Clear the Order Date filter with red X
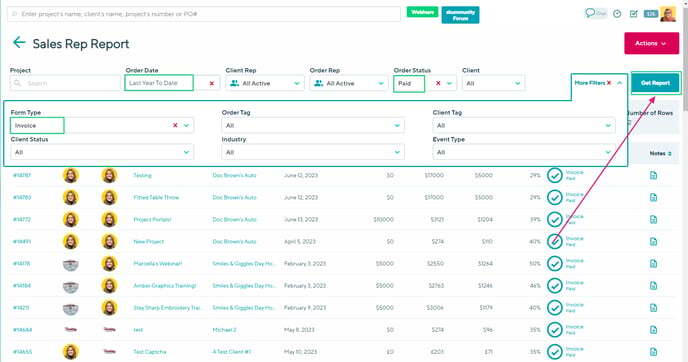688x362 pixels. point(212,83)
